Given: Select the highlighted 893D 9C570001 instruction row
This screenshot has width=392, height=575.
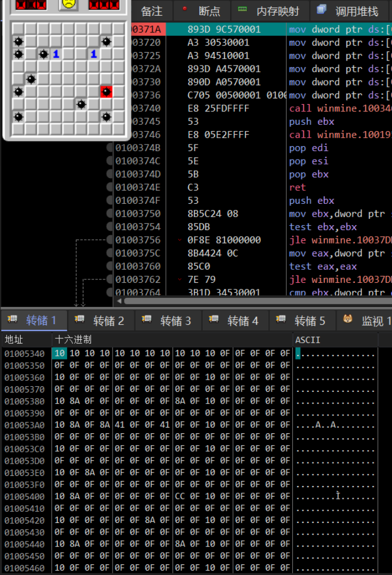Looking at the screenshot, I should coord(261,29).
